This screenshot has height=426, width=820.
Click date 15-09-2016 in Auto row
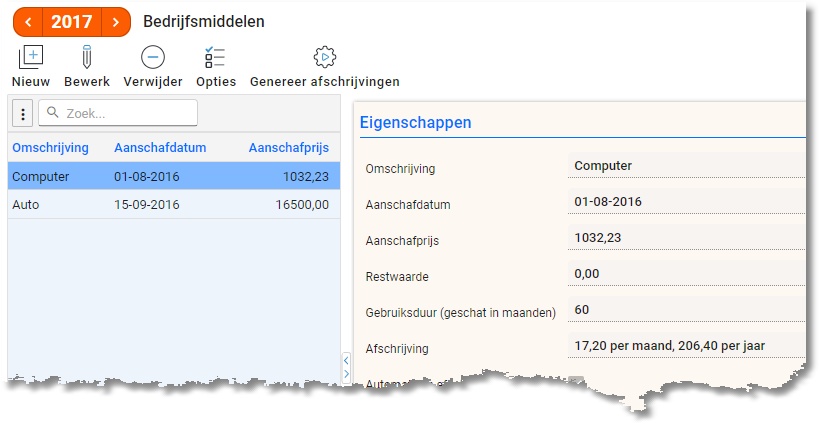click(146, 204)
